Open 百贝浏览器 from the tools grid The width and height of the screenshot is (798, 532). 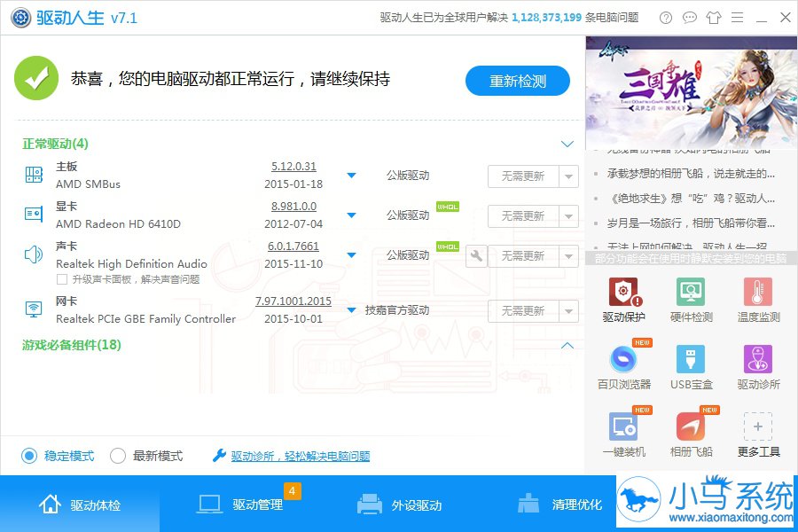(624, 366)
